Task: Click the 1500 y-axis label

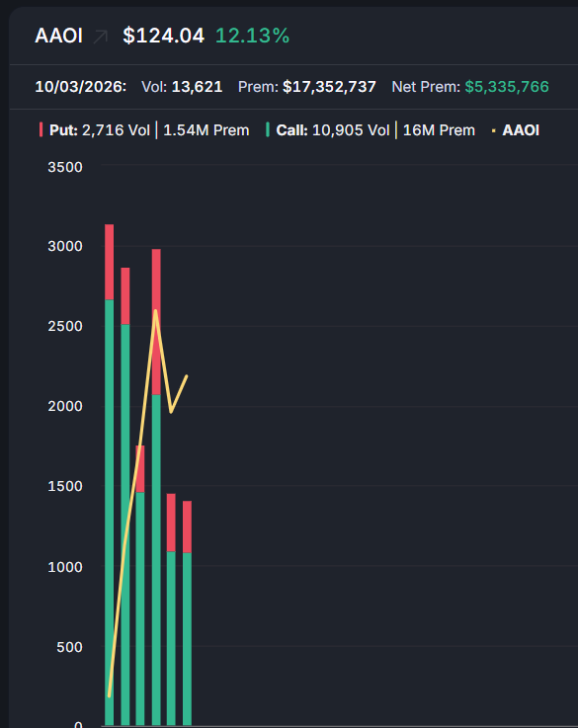Action: pyautogui.click(x=65, y=486)
